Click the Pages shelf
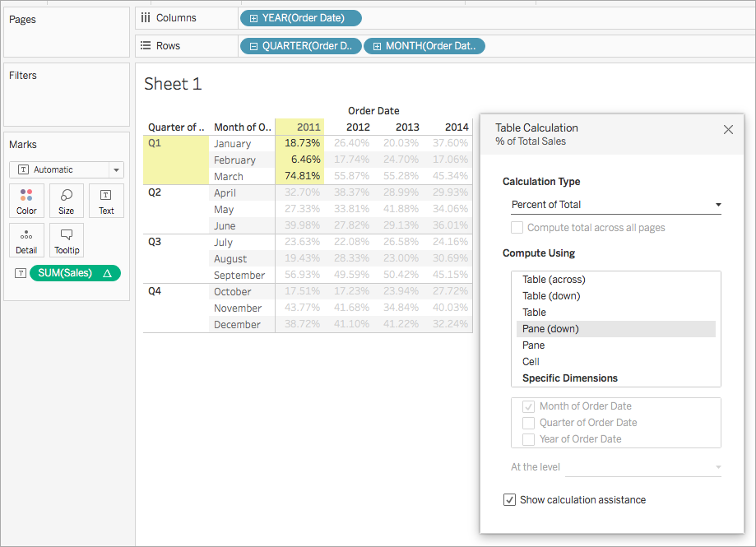 [x=67, y=32]
